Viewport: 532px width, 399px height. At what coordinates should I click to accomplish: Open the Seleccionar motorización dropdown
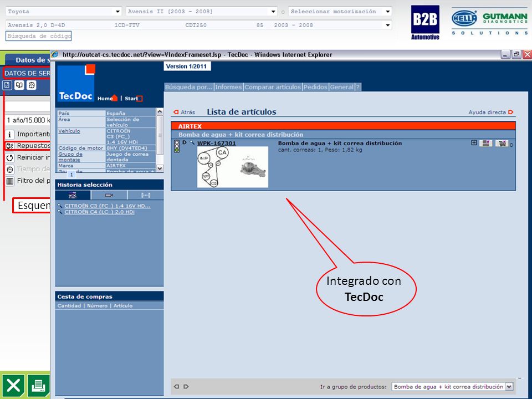(388, 12)
